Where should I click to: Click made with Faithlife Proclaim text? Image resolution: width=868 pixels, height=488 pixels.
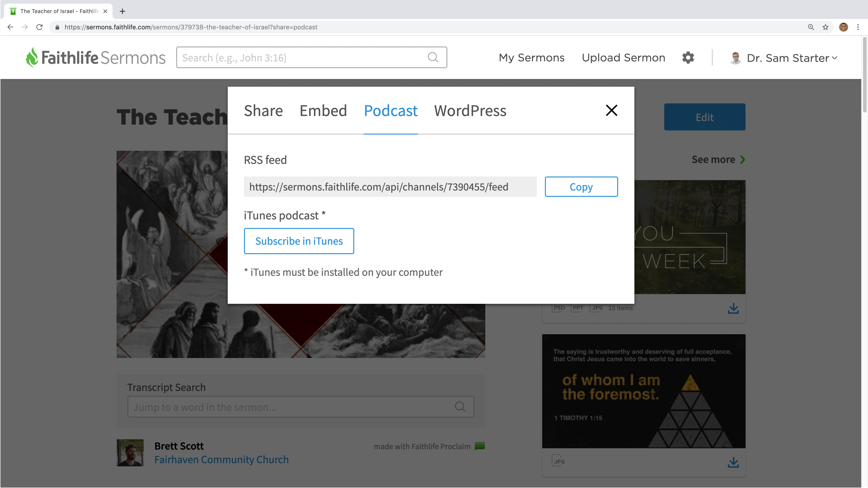(422, 447)
